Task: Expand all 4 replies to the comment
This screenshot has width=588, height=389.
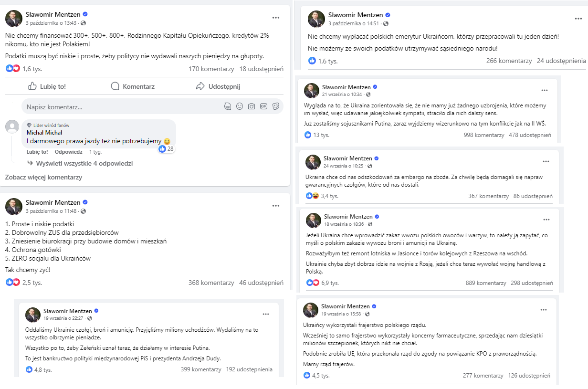Action: pyautogui.click(x=84, y=163)
